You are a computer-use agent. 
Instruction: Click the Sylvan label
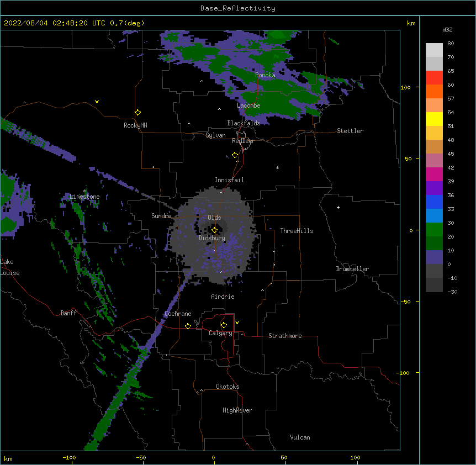[215, 135]
